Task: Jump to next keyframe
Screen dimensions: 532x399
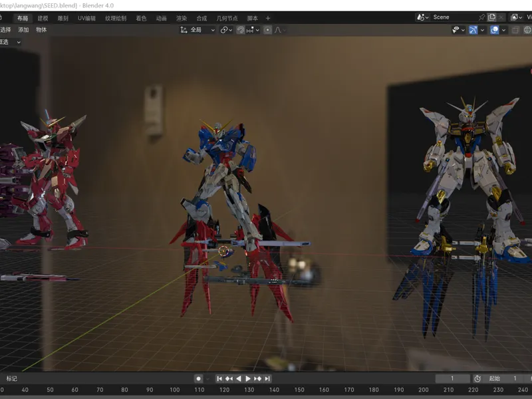Action: (x=257, y=378)
